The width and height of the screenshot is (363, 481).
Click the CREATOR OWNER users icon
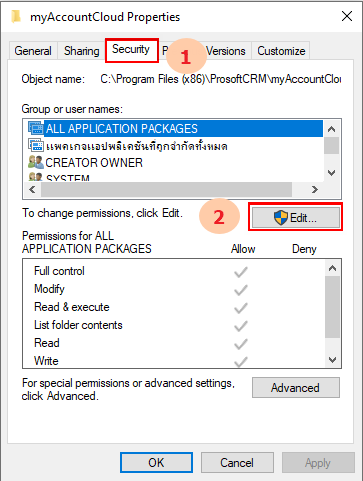(x=36, y=162)
